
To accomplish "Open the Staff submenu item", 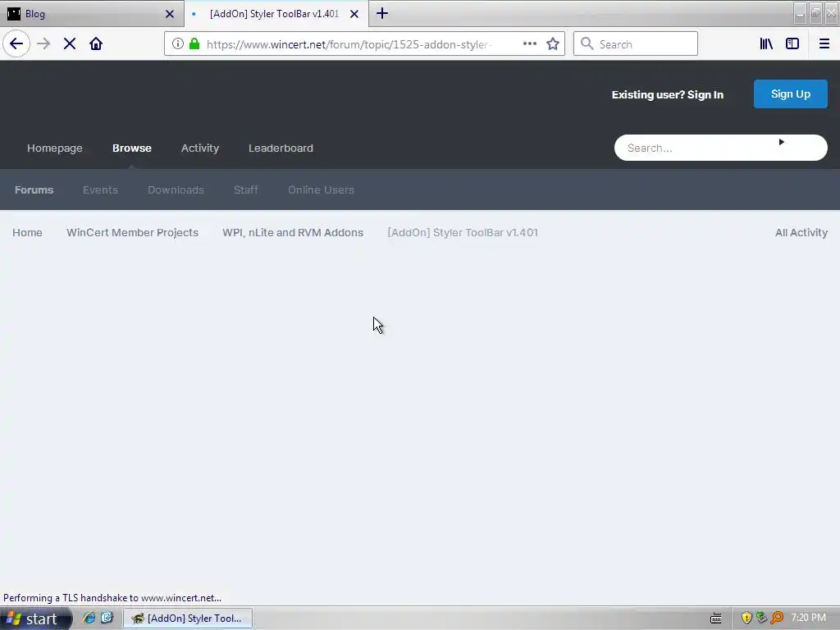I will 246,190.
